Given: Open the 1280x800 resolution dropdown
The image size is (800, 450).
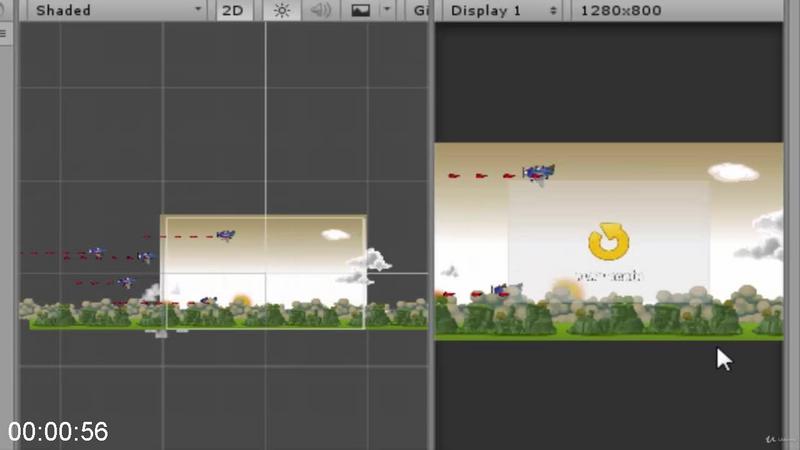Looking at the screenshot, I should click(677, 10).
